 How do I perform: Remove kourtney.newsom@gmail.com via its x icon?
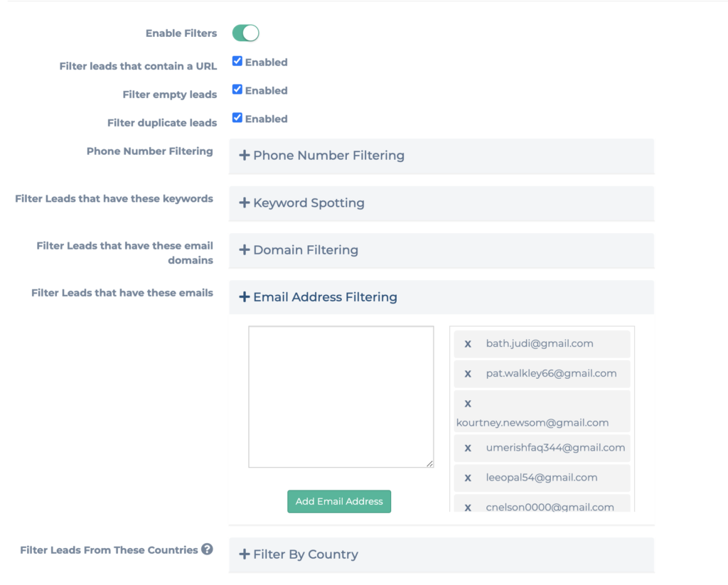coord(468,404)
